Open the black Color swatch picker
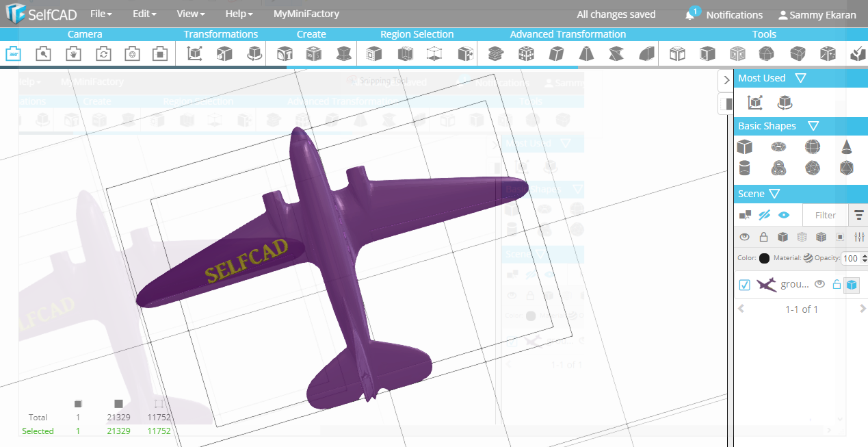868x447 pixels. point(764,258)
